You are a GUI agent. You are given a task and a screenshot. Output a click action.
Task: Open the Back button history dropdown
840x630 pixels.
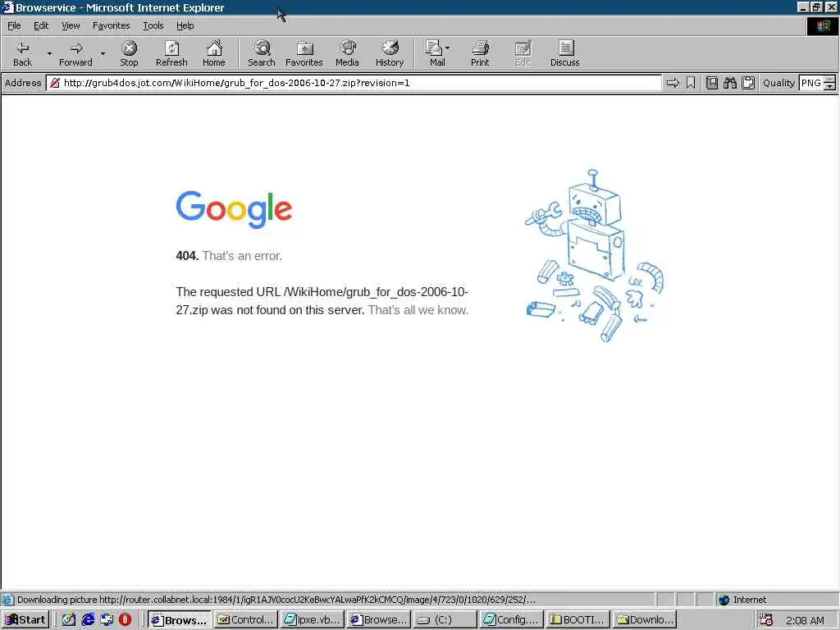[49, 53]
